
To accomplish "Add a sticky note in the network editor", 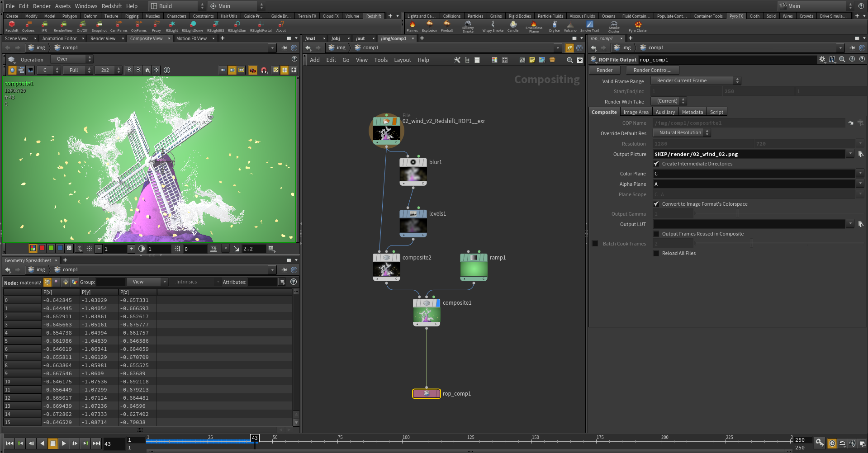I will 532,60.
